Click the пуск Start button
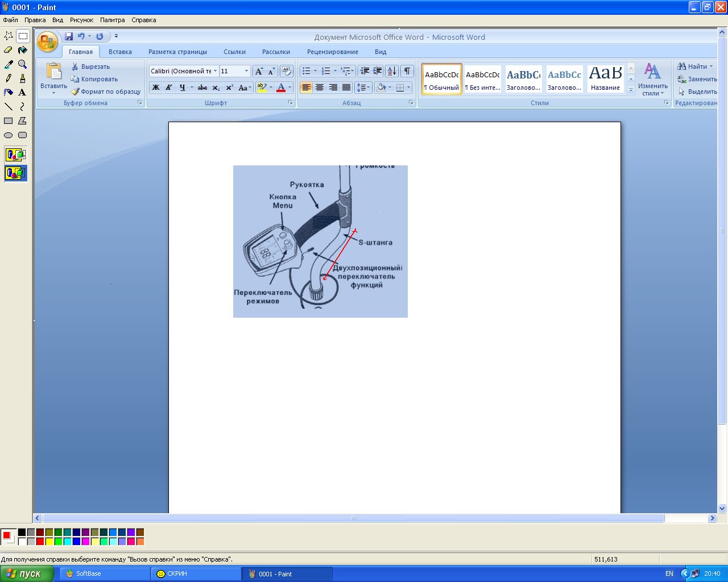The image size is (728, 582). point(27,573)
